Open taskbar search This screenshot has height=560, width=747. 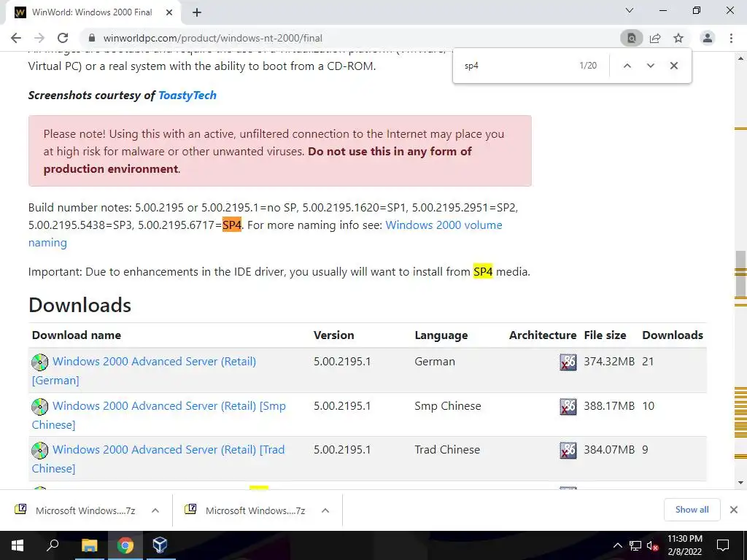pos(53,545)
